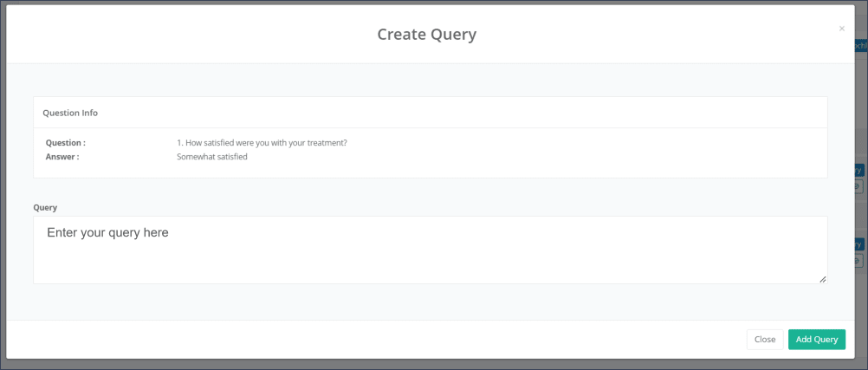The image size is (868, 370).
Task: Click the upper partially hidden Query button behind dialog
Action: (859, 171)
